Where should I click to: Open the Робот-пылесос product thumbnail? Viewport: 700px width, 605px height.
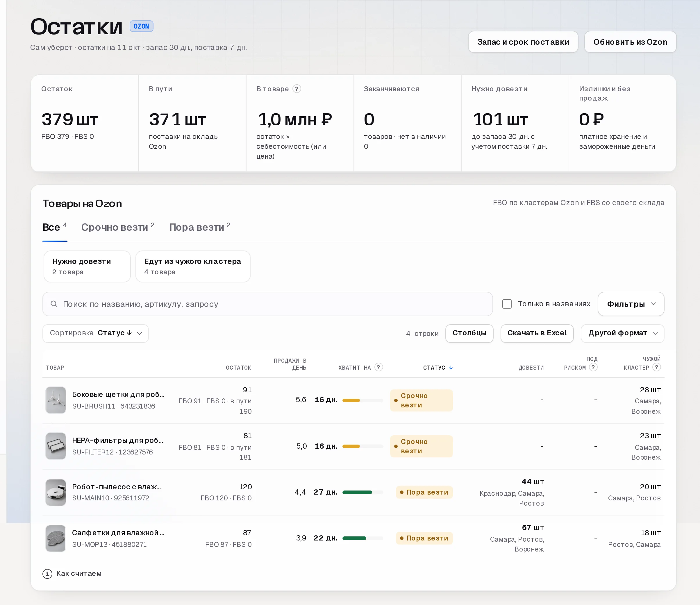click(x=56, y=492)
